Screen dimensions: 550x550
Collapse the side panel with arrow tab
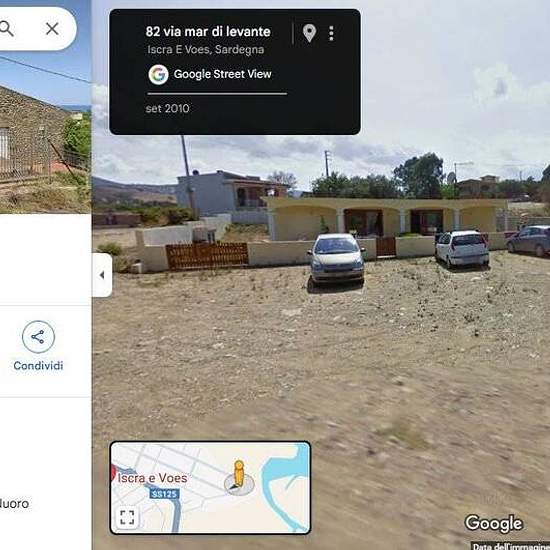(102, 275)
